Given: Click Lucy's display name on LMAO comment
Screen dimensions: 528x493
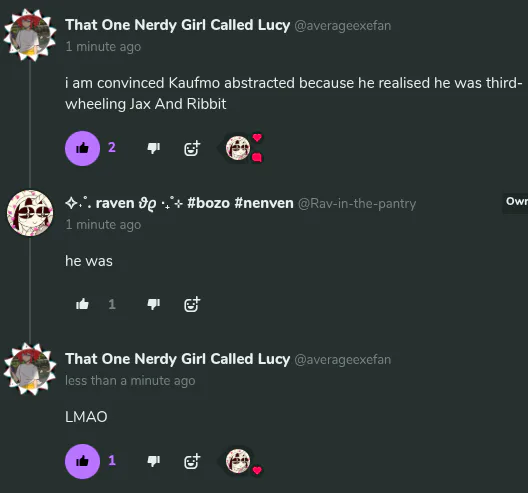Looking at the screenshot, I should click(x=177, y=359).
